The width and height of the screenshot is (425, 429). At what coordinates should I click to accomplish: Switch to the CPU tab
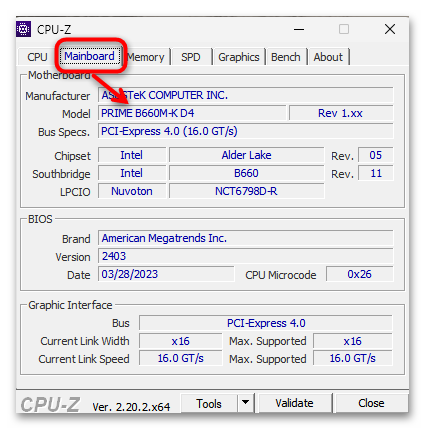(37, 57)
